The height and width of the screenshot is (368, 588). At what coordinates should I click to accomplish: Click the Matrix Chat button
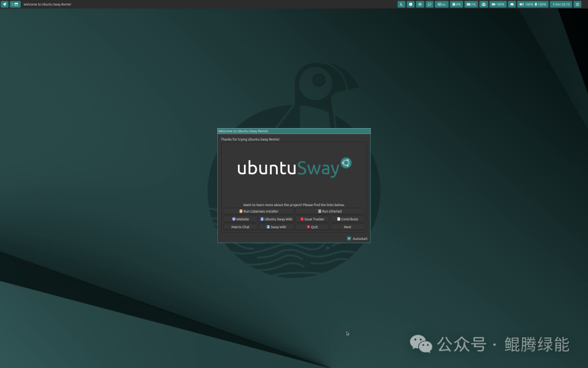240,227
